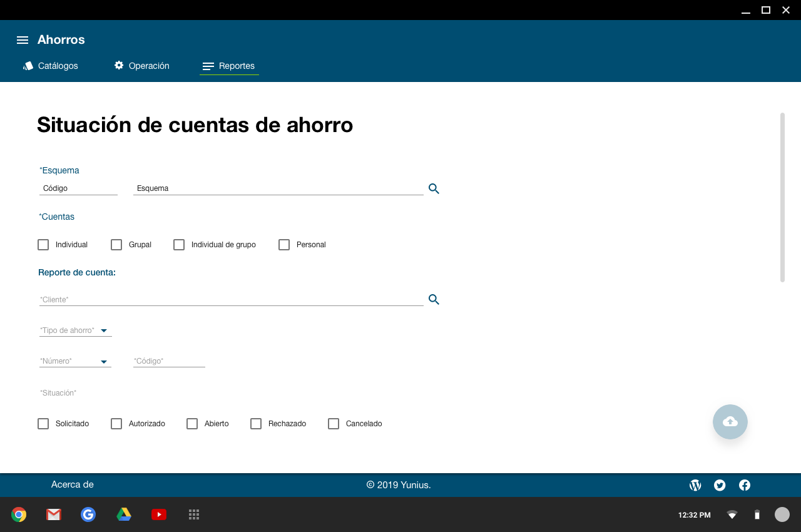Select the Operación tab
Screen dimensions: 801x532
(x=142, y=66)
